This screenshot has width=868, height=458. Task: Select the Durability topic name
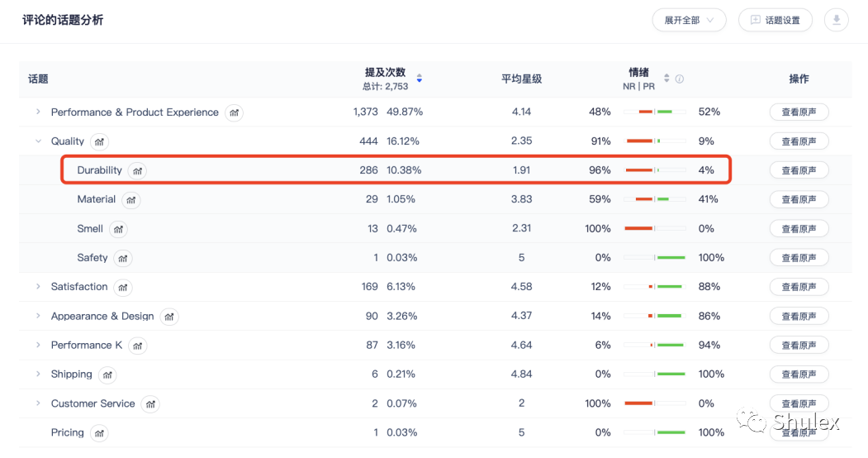[x=100, y=170]
